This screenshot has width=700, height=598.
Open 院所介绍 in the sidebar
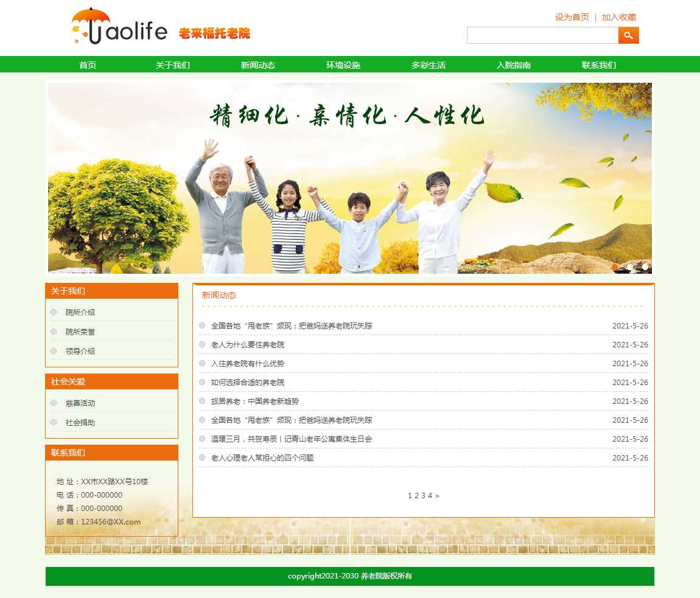(x=80, y=312)
